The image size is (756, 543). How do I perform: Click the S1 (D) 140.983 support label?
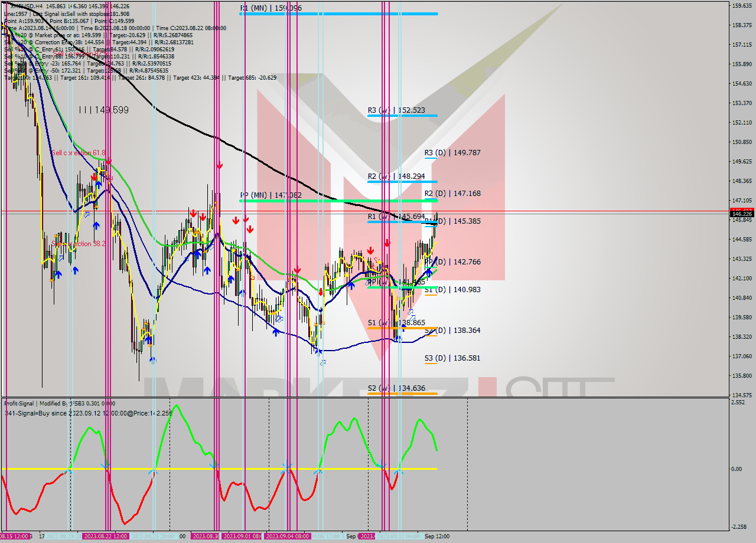[x=452, y=290]
